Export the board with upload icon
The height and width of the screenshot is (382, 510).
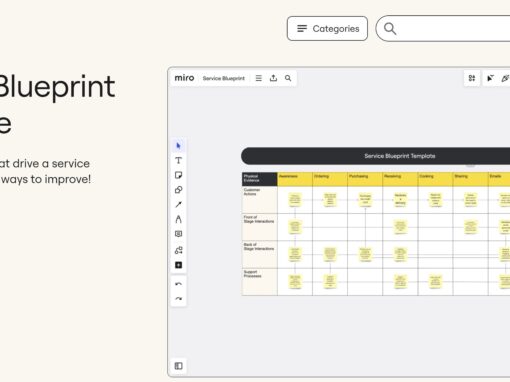pos(273,78)
